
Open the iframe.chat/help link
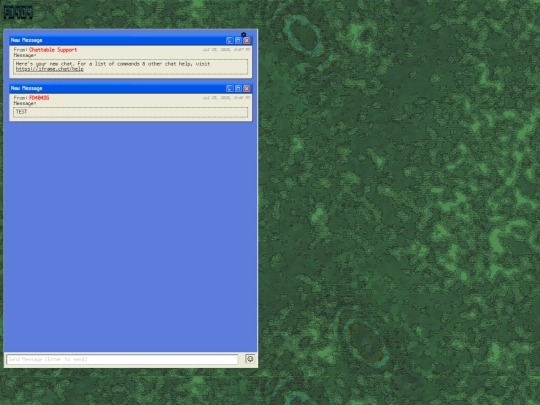tap(50, 69)
